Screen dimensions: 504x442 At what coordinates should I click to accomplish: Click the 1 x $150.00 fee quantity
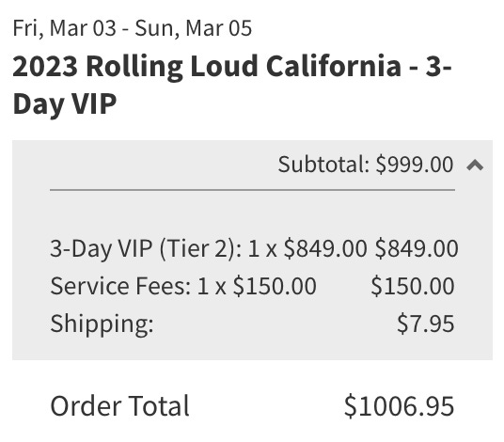click(x=257, y=286)
